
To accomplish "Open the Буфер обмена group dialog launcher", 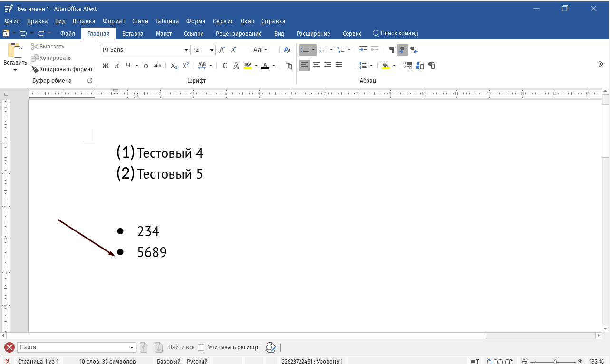I will (x=90, y=81).
